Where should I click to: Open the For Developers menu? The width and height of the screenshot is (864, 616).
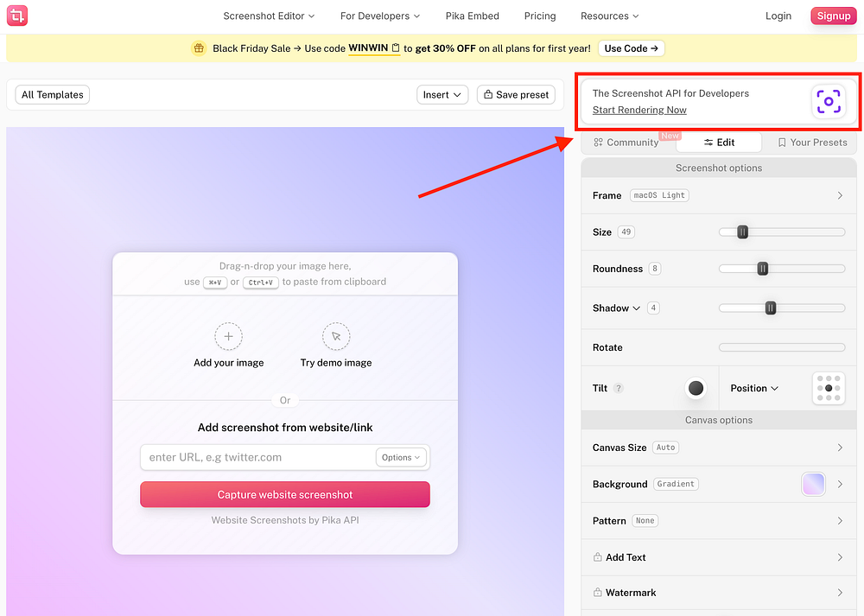pos(380,16)
